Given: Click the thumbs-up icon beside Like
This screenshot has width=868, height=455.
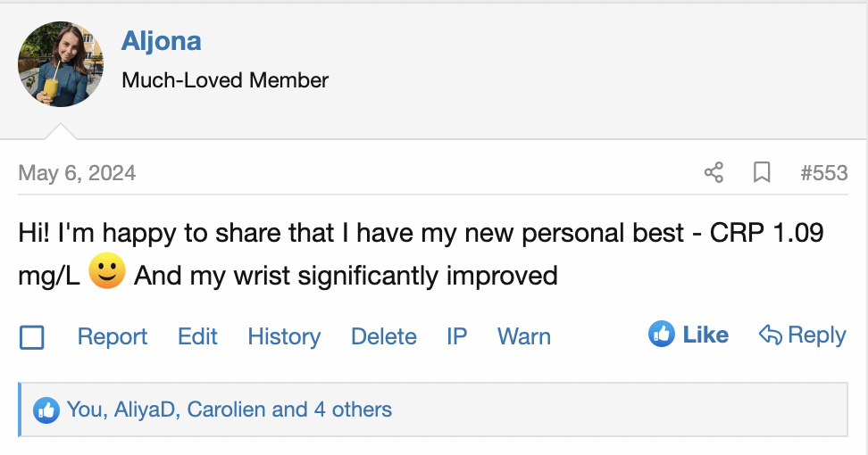Looking at the screenshot, I should click(x=662, y=334).
